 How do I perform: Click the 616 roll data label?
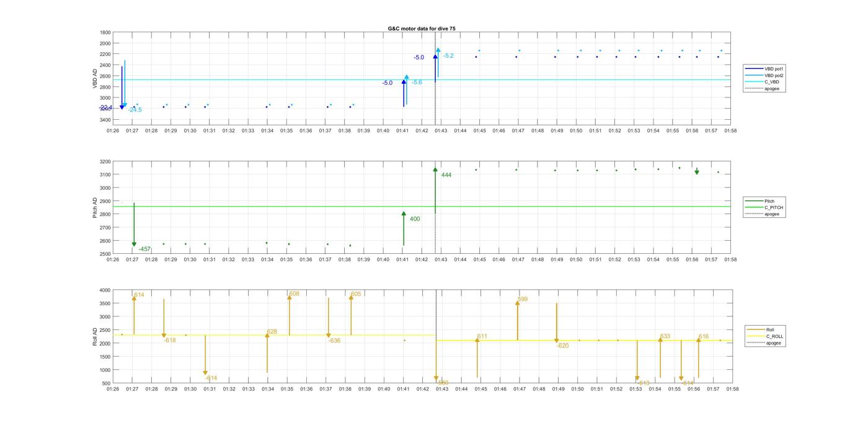pyautogui.click(x=704, y=337)
